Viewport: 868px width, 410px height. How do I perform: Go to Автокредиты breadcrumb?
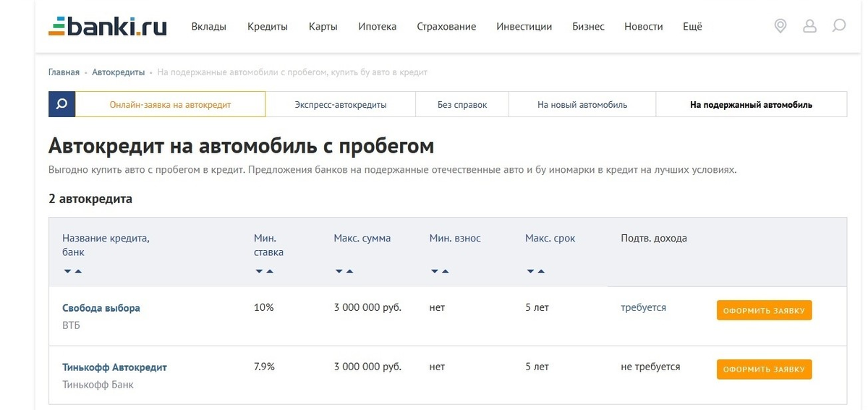119,72
